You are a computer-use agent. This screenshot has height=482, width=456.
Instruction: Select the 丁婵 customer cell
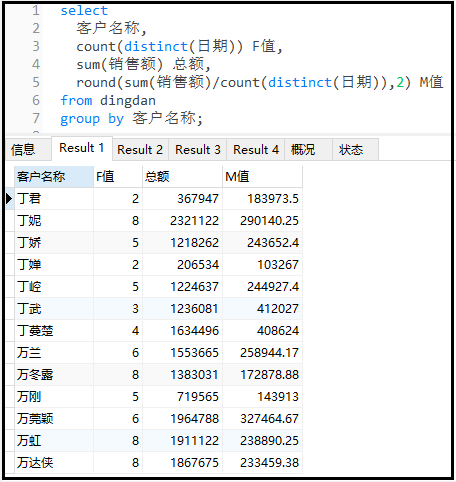(x=54, y=265)
